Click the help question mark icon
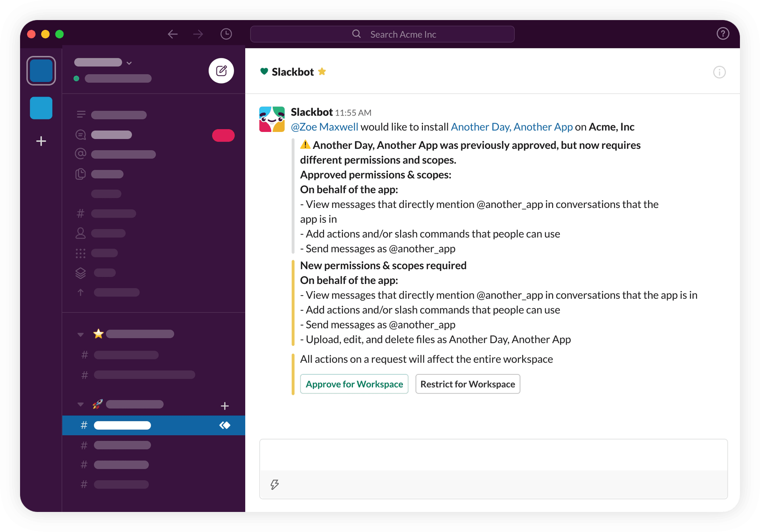The width and height of the screenshot is (760, 532). tap(722, 33)
